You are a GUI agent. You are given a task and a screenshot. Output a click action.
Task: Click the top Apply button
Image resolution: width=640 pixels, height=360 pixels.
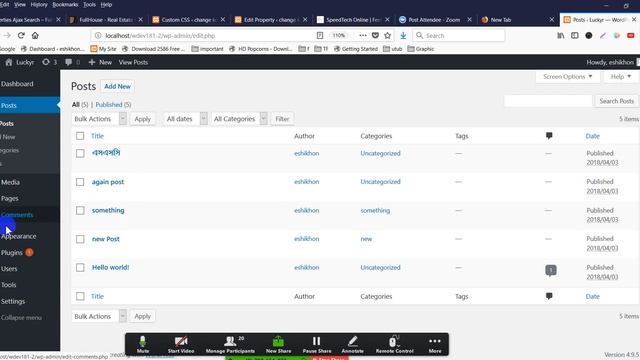142,119
